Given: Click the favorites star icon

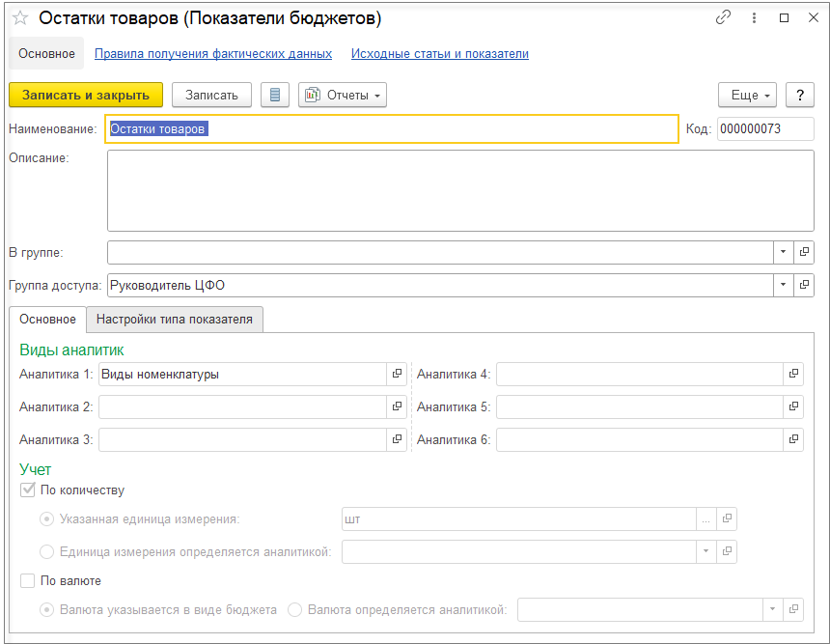Looking at the screenshot, I should pyautogui.click(x=19, y=18).
